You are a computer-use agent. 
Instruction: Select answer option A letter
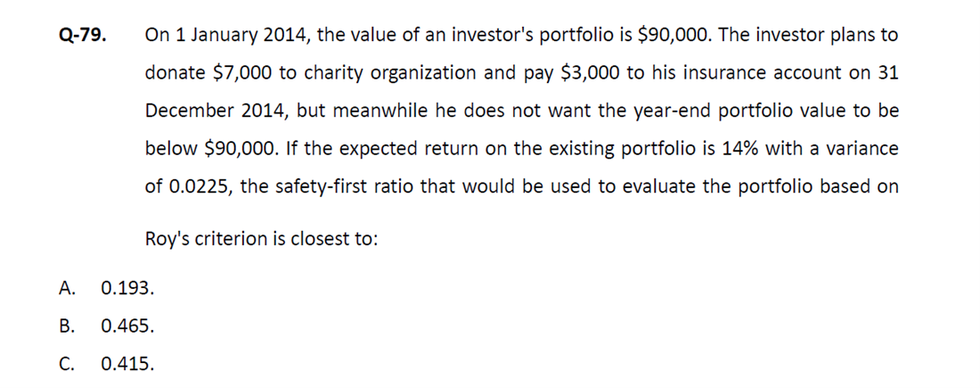[x=67, y=288]
